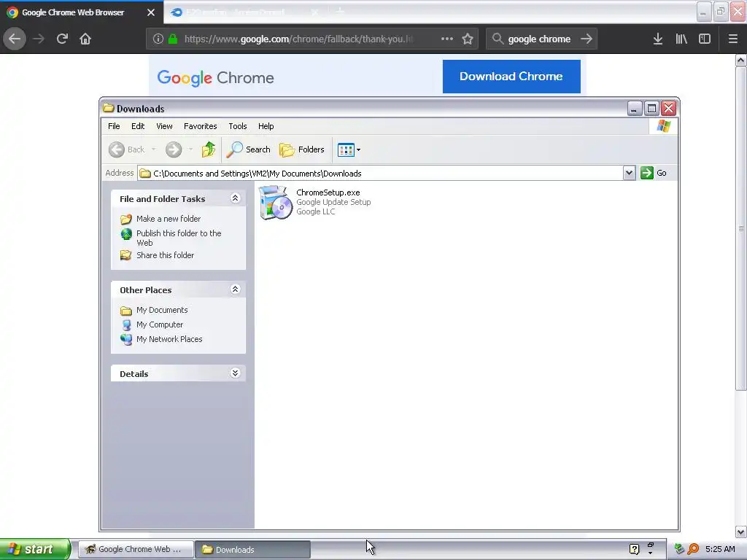Close the Google Chrome Web Browser tab
747x560 pixels.
point(151,12)
